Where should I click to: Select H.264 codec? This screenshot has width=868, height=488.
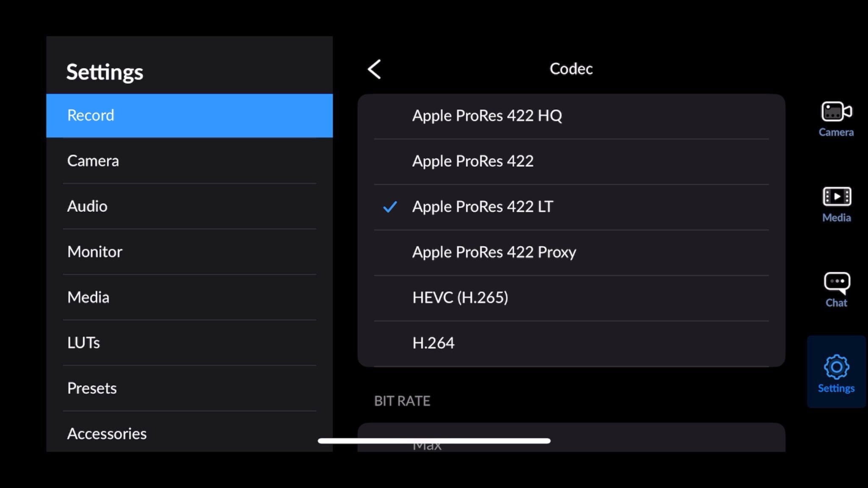(x=433, y=342)
